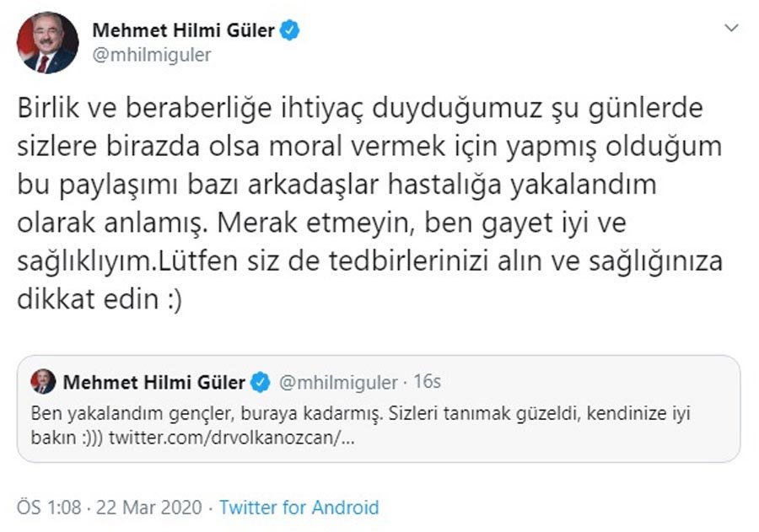Click the word 'sağlıklıyım' in the tweet text
759x532 pixels.
(85, 262)
